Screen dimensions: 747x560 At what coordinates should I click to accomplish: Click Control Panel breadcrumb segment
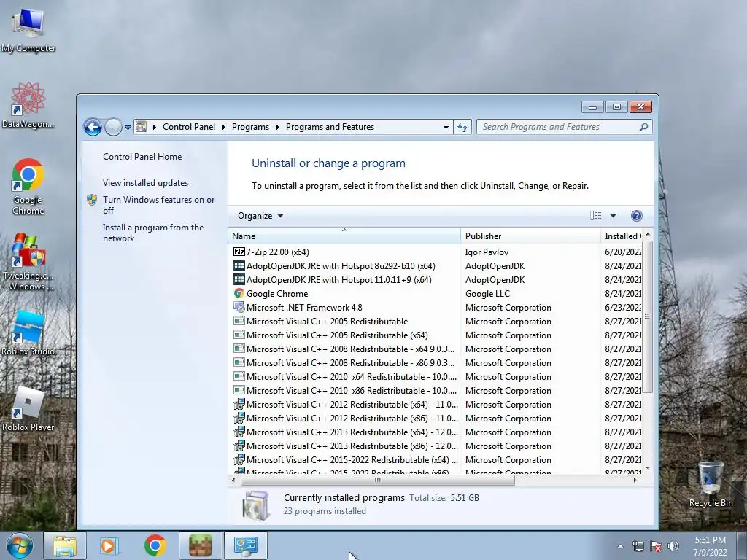point(189,127)
